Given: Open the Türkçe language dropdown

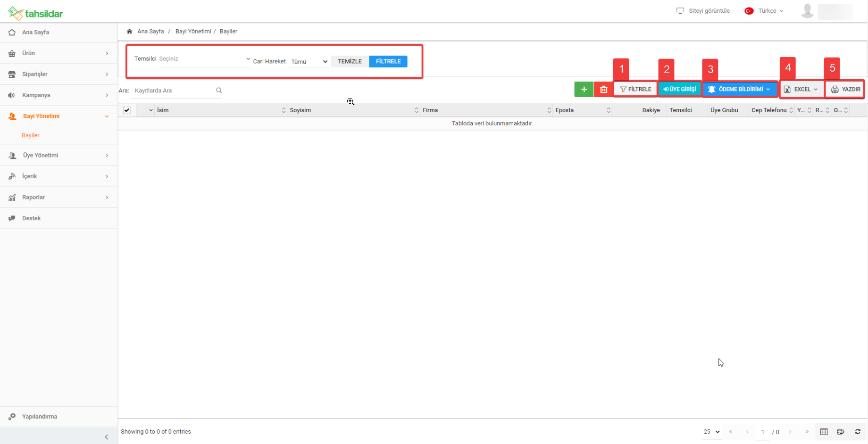Looking at the screenshot, I should (770, 11).
